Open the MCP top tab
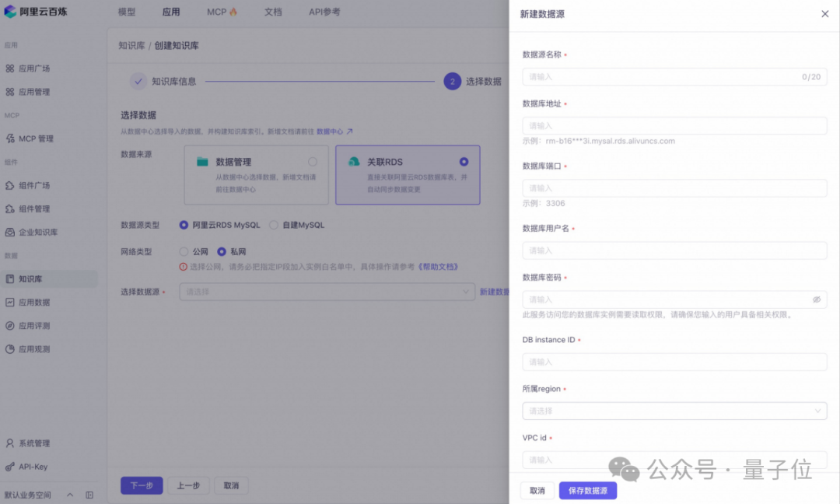The width and height of the screenshot is (840, 504). pyautogui.click(x=222, y=12)
